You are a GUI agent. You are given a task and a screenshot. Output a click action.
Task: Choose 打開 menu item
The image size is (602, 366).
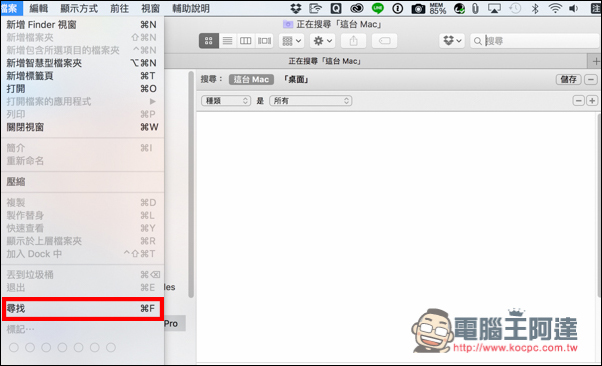click(82, 89)
